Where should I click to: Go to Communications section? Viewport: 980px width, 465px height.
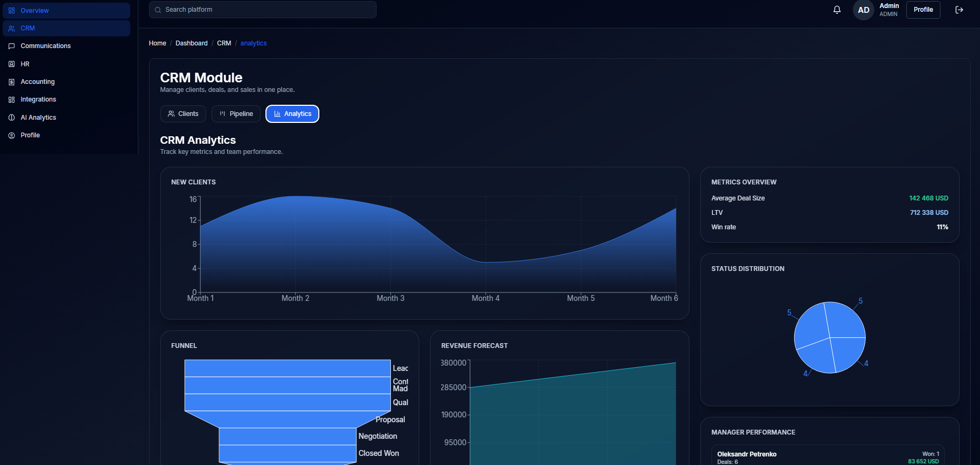click(66, 46)
